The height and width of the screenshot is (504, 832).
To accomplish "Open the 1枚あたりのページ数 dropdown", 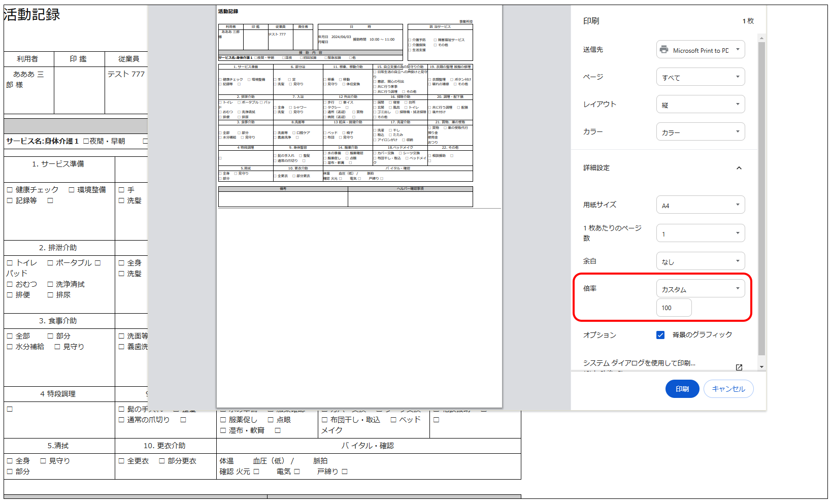I will click(x=700, y=233).
